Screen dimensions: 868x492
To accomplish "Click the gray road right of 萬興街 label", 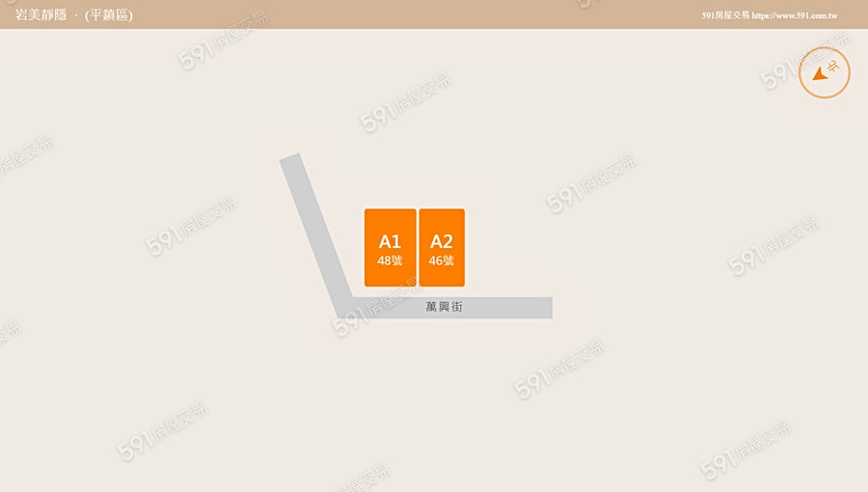I will click(x=508, y=308).
